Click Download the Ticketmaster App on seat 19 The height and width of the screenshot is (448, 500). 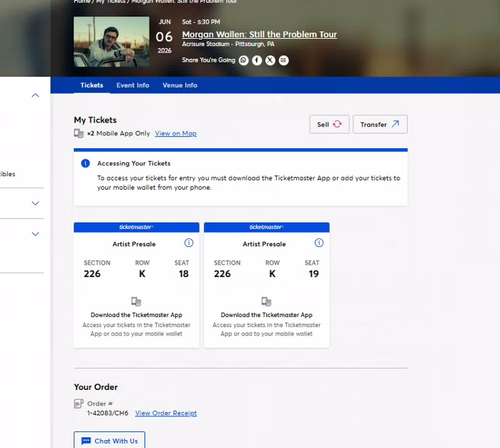(x=267, y=315)
